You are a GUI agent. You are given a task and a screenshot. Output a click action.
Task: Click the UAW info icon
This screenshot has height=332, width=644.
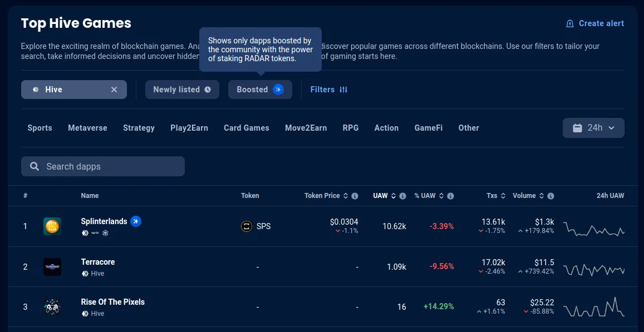[402, 196]
